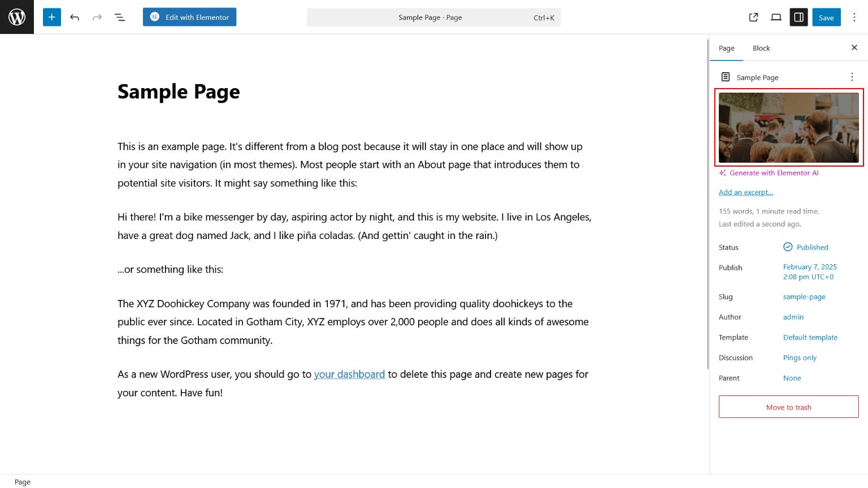The height and width of the screenshot is (488, 868).
Task: Switch to the Block tab
Action: click(761, 48)
